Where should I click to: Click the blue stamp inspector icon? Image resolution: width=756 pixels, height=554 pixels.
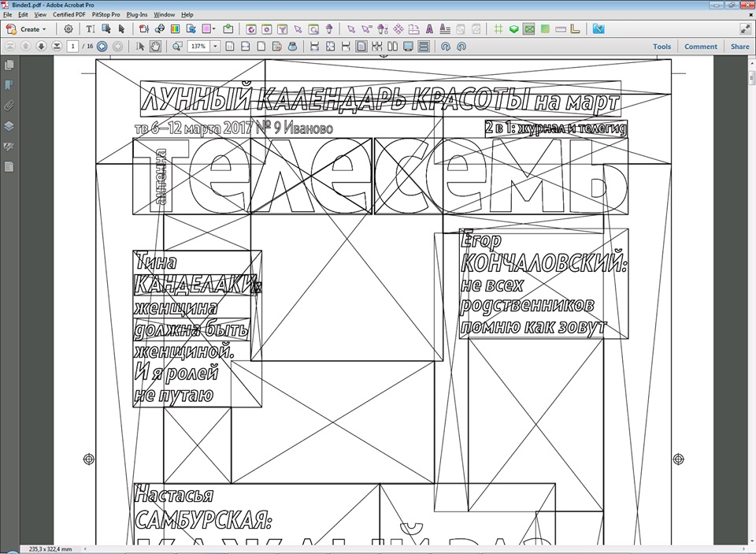(x=292, y=46)
